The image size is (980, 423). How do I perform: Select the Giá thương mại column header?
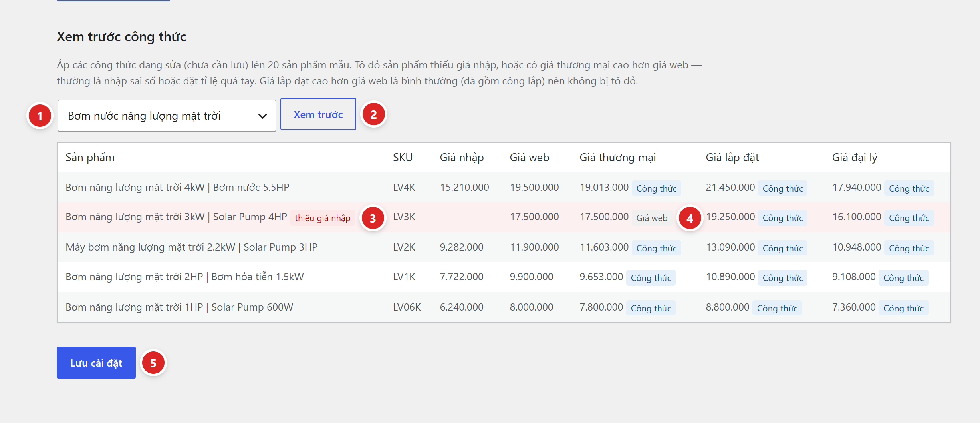[617, 157]
